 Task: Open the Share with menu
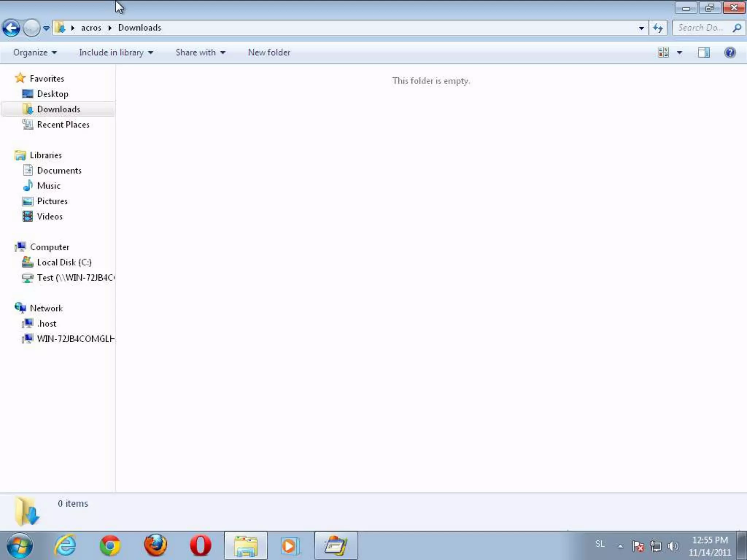[x=200, y=52]
